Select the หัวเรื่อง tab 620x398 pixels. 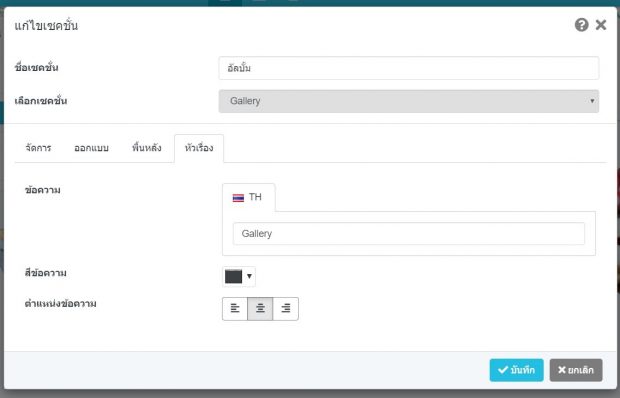tap(199, 148)
